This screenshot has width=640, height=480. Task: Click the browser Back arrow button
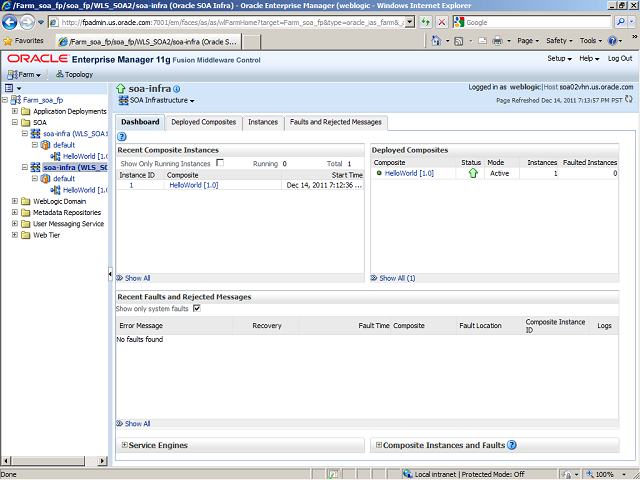[x=12, y=22]
